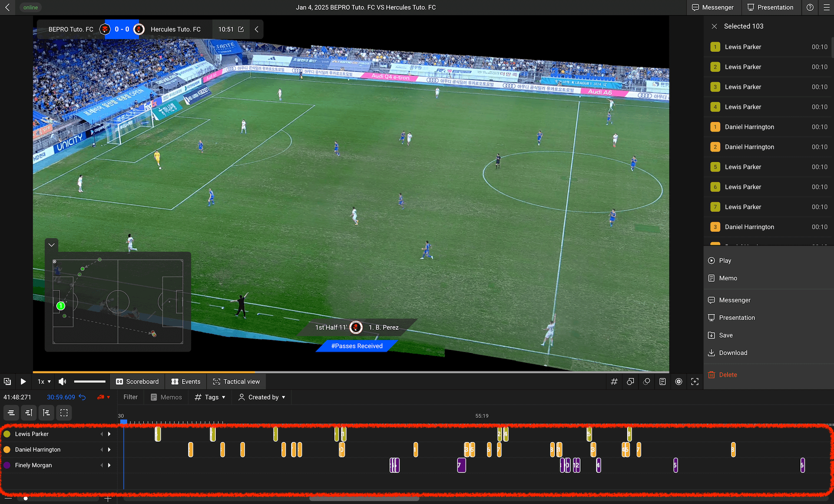
Task: Open the help question mark icon
Action: (x=810, y=7)
